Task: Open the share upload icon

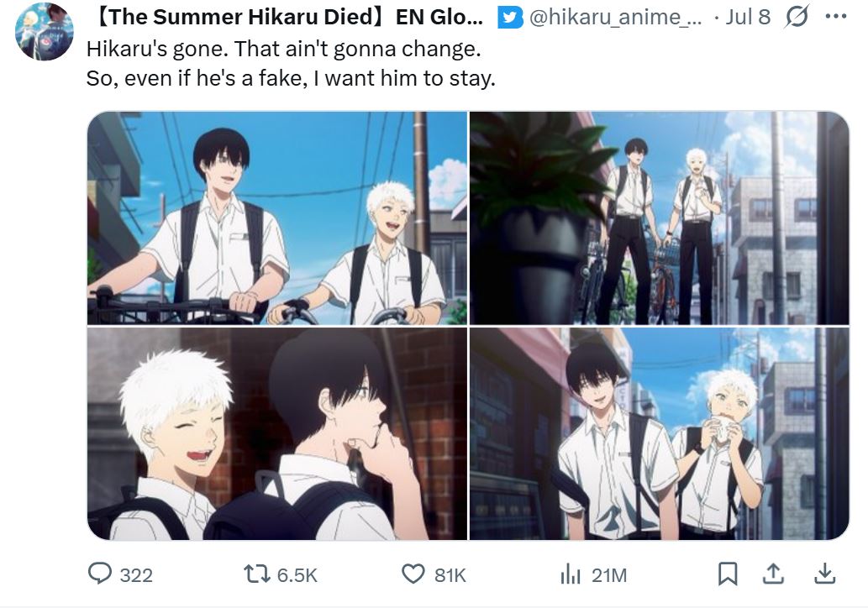Action: pyautogui.click(x=773, y=574)
